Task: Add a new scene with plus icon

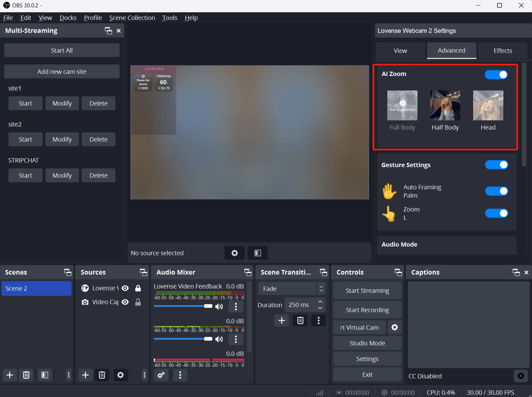Action: tap(10, 375)
